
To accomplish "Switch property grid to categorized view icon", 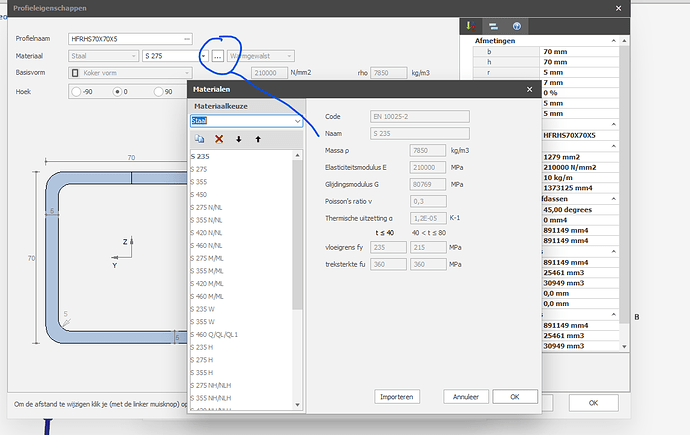I will 493,26.
